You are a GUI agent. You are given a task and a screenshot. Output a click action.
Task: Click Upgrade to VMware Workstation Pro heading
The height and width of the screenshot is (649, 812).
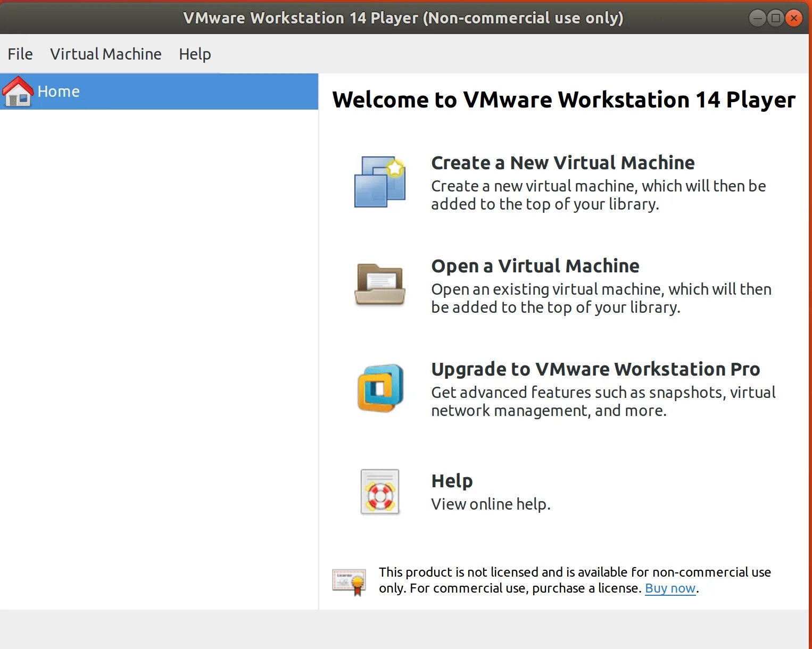pyautogui.click(x=595, y=369)
